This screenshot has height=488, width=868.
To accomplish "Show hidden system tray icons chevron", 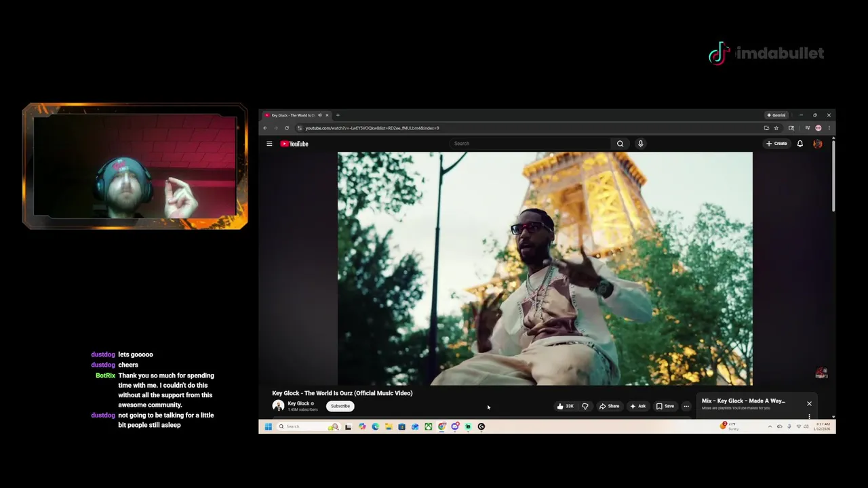I will 770,426.
